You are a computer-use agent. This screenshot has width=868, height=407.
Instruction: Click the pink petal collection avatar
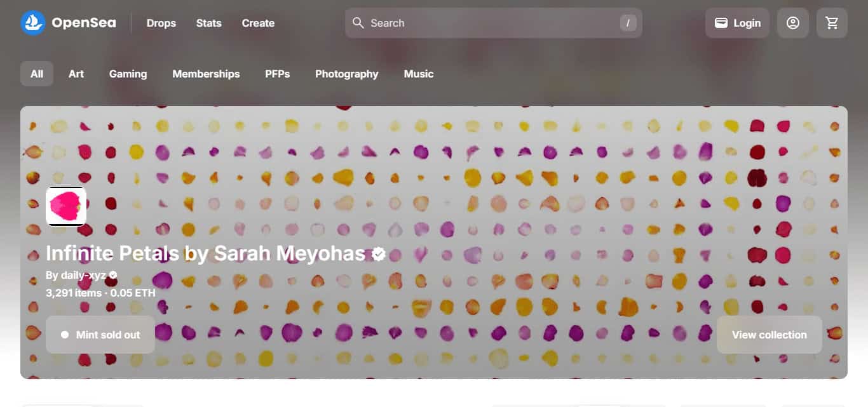(x=66, y=206)
